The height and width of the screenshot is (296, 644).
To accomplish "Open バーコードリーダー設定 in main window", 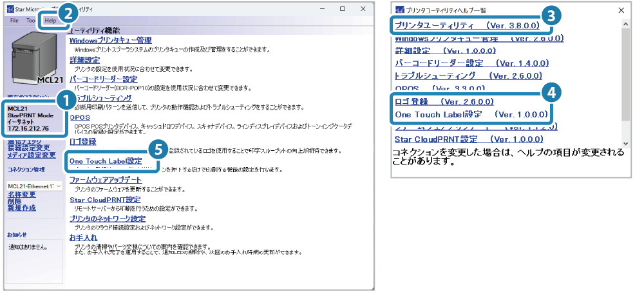I will tap(104, 79).
